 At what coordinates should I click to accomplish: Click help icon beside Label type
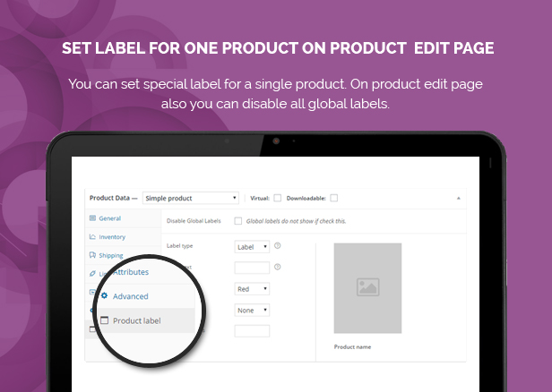coord(278,246)
